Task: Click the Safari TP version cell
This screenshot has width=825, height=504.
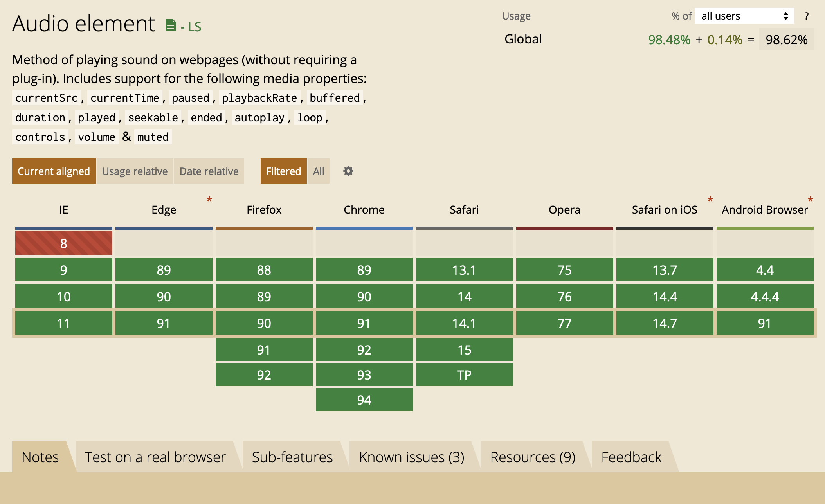Action: pyautogui.click(x=464, y=374)
